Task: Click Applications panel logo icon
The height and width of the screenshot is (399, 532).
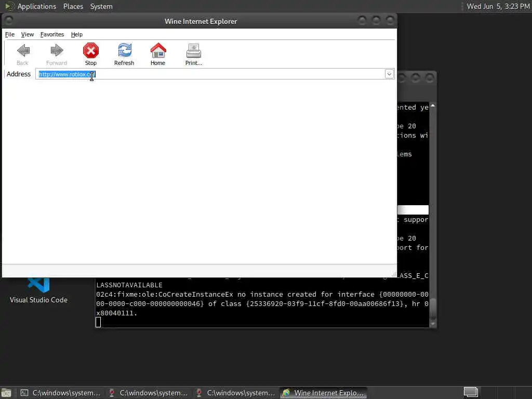Action: 9,6
